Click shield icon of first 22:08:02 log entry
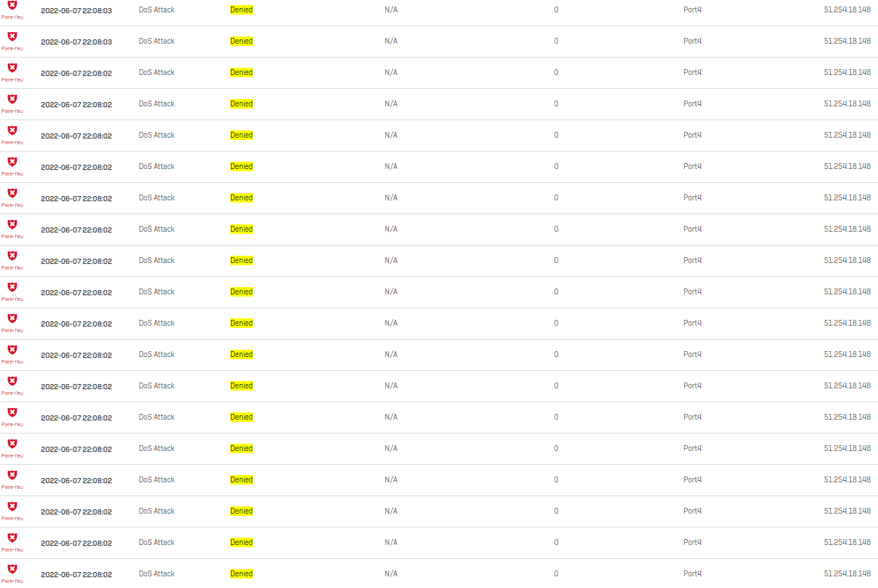Screen dimensions: 878x588 click(12, 68)
